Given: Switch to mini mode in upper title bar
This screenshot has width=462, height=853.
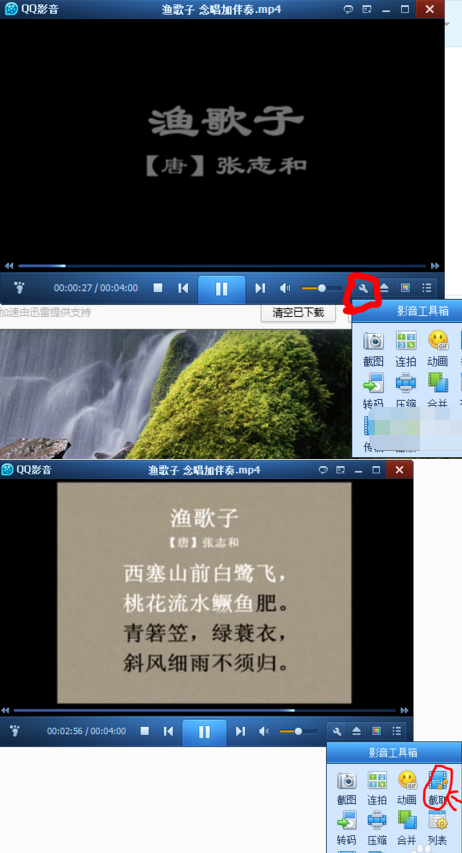Looking at the screenshot, I should [x=367, y=9].
